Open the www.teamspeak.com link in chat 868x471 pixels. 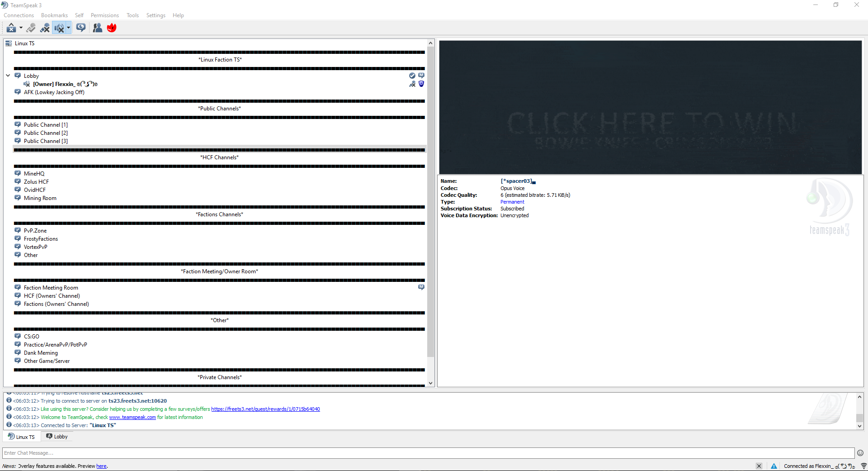tap(132, 417)
